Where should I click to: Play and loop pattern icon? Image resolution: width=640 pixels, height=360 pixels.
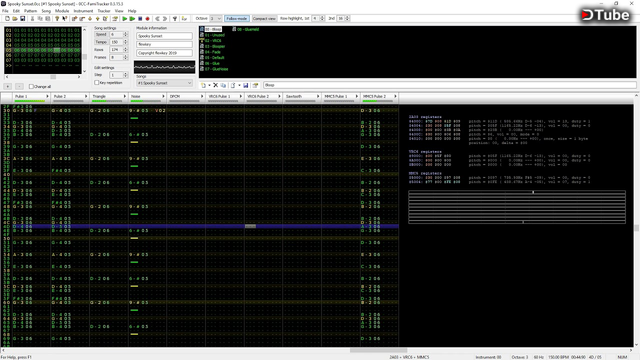132,19
